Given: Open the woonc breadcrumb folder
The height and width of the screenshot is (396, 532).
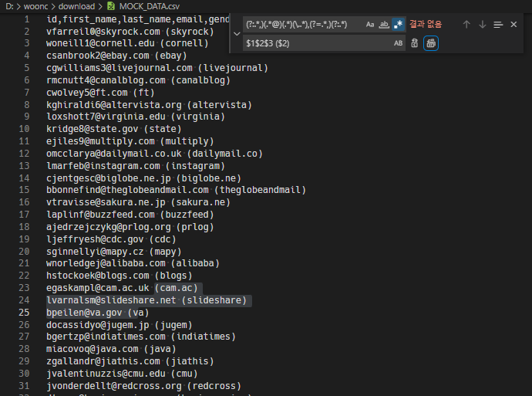Looking at the screenshot, I should 35,6.
